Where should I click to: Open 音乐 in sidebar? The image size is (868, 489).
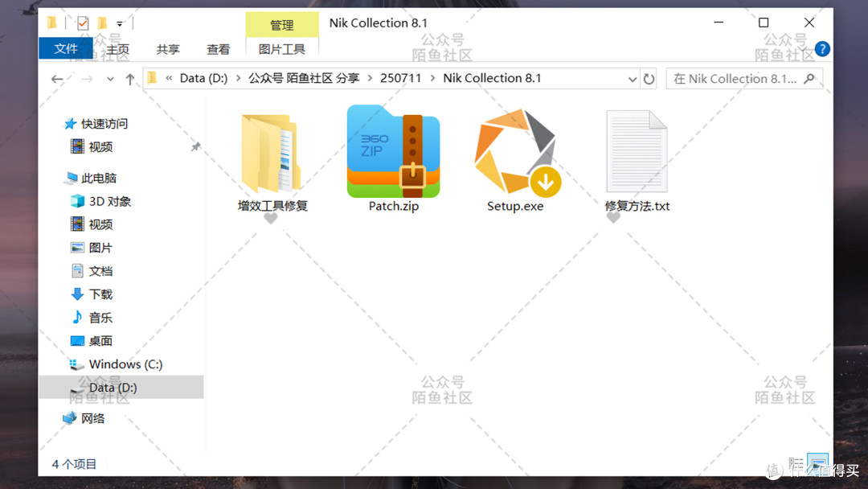92,318
